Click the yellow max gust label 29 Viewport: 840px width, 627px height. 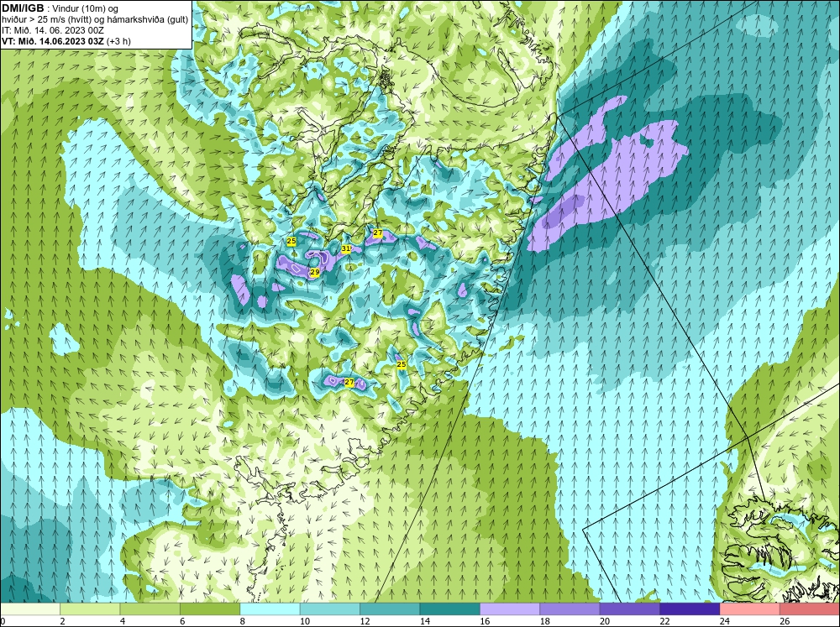point(315,273)
